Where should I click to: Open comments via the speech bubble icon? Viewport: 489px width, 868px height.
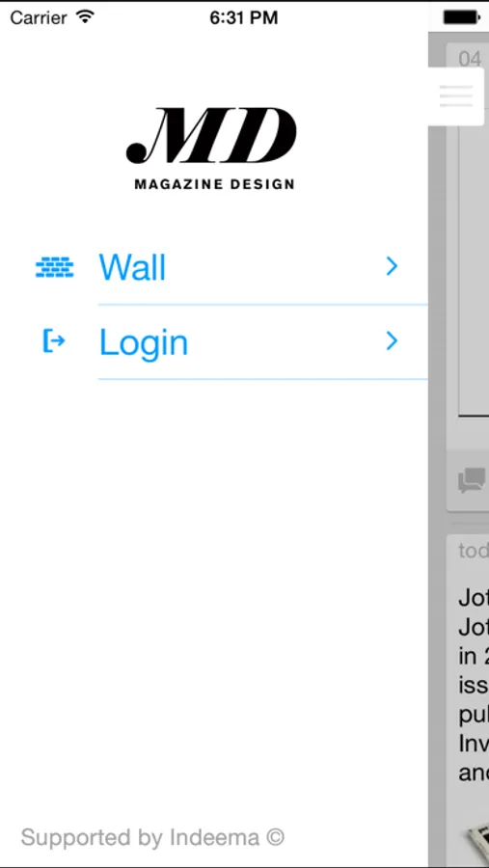[x=472, y=480]
